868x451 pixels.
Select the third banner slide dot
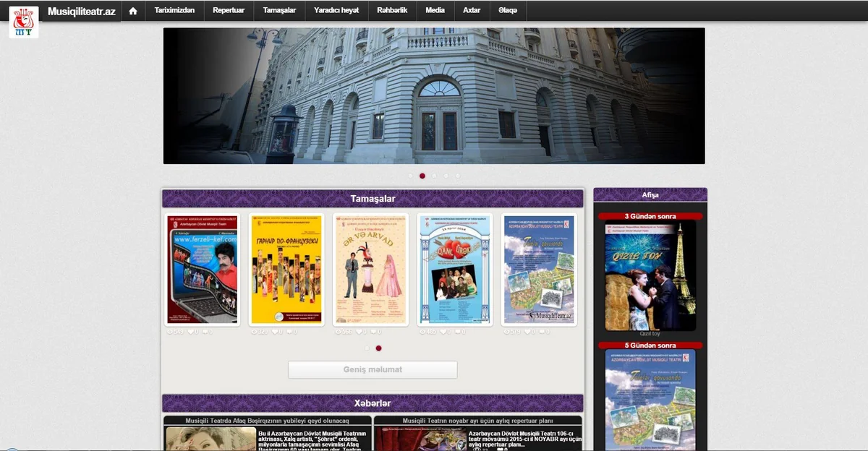click(434, 176)
